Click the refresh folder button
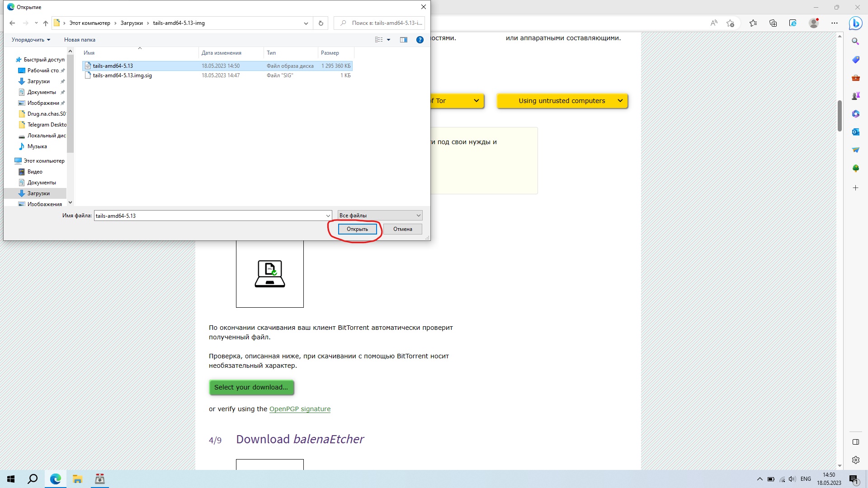This screenshot has height=488, width=868. 321,23
